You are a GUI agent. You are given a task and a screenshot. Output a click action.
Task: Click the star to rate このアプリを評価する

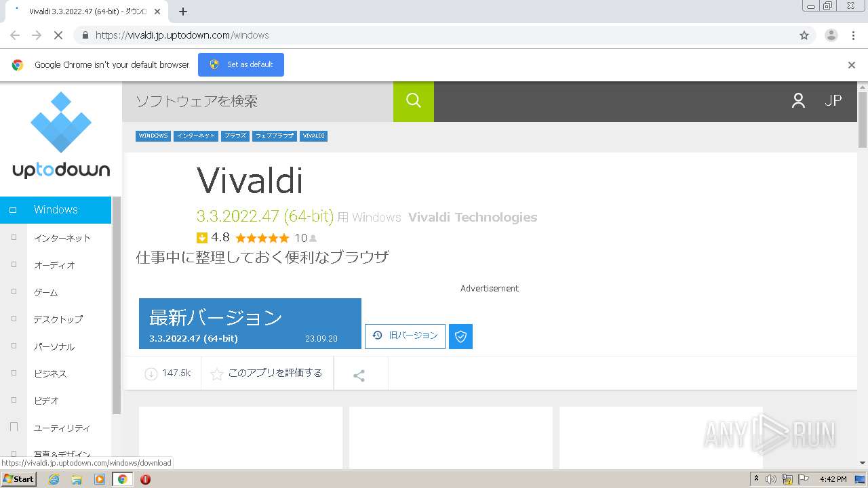(x=216, y=374)
